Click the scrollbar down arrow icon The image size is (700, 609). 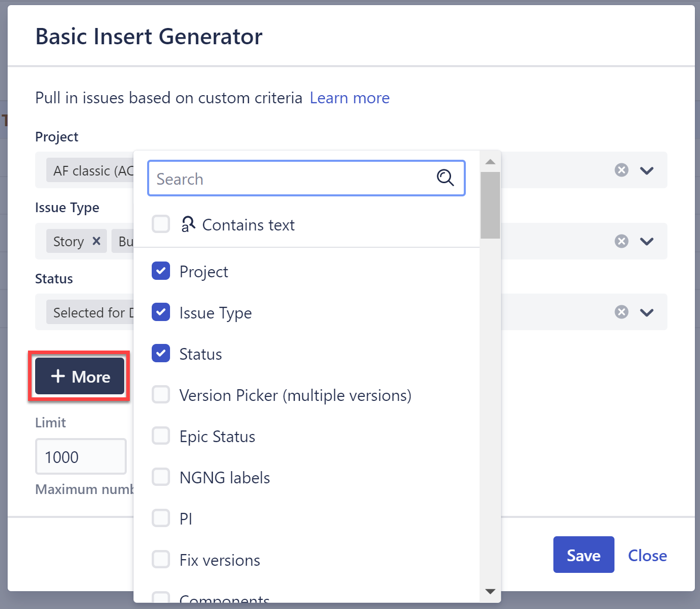[490, 591]
